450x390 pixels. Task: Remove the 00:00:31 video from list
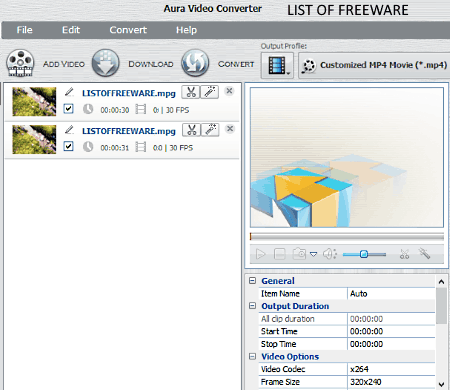click(230, 129)
